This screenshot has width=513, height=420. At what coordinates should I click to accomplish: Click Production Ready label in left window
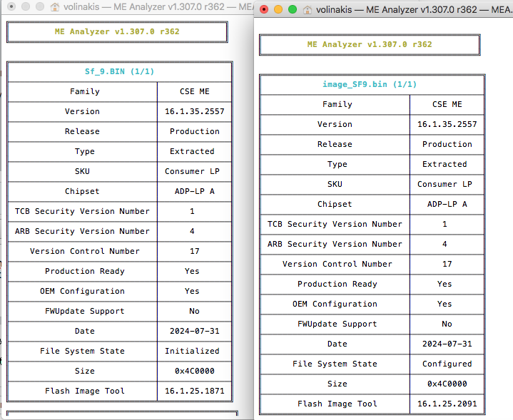[85, 271]
